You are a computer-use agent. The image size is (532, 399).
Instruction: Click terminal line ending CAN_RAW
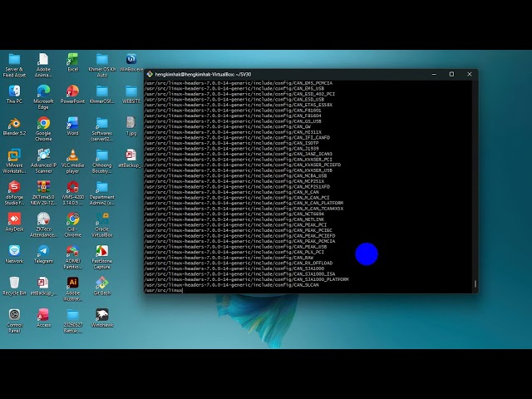(229, 258)
